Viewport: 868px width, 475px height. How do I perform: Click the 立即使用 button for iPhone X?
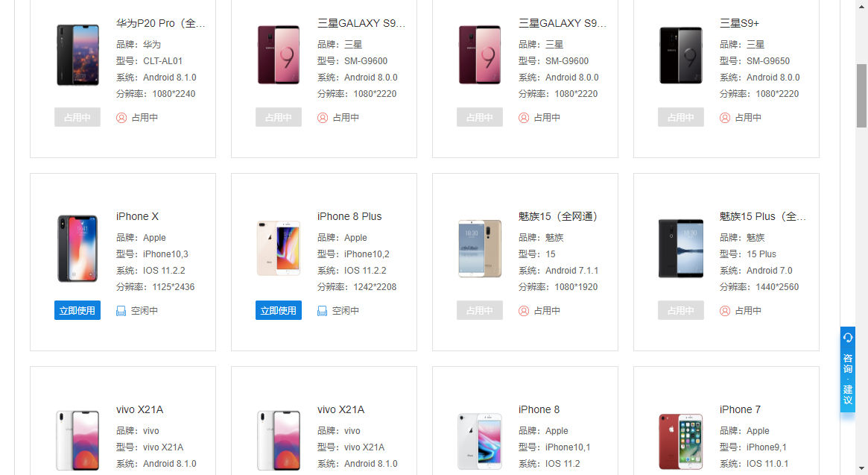[x=77, y=310]
